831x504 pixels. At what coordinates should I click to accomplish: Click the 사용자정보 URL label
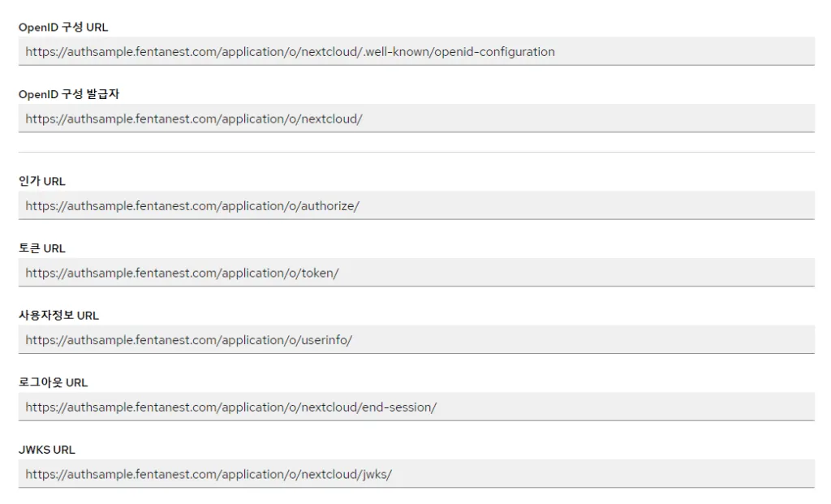coord(58,315)
